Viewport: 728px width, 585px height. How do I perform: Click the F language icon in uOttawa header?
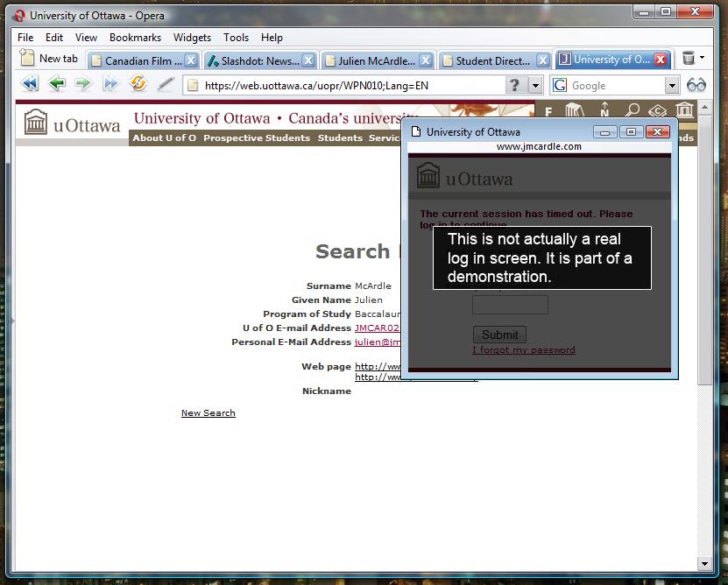(x=548, y=112)
